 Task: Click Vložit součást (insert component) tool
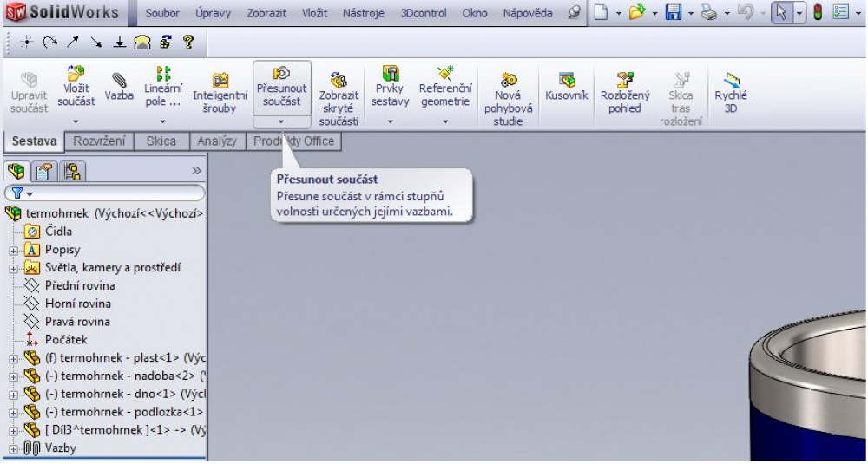(76, 87)
